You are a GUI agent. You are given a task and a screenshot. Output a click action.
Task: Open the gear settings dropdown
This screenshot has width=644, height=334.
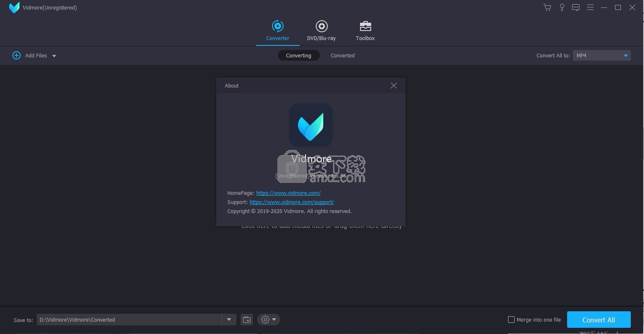tap(269, 320)
